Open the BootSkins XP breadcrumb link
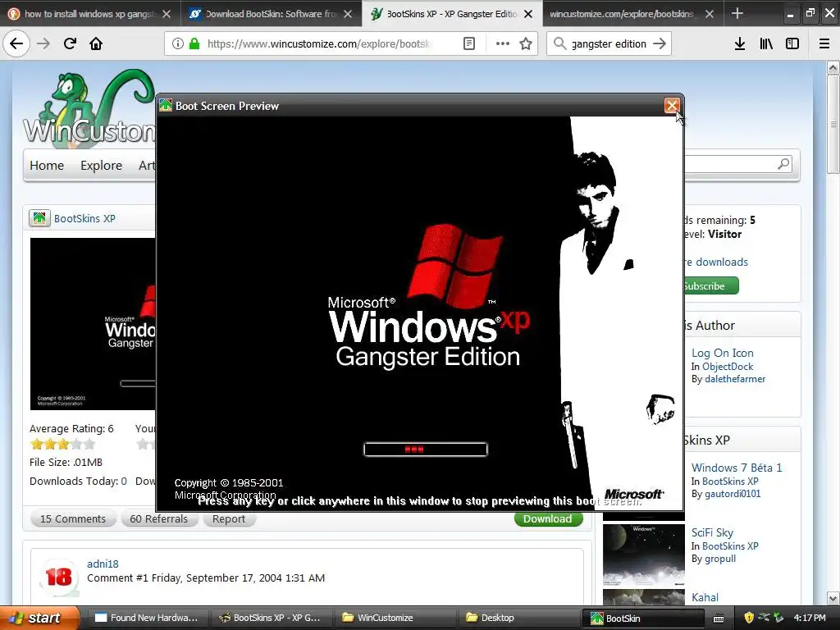This screenshot has width=840, height=630. coord(84,218)
